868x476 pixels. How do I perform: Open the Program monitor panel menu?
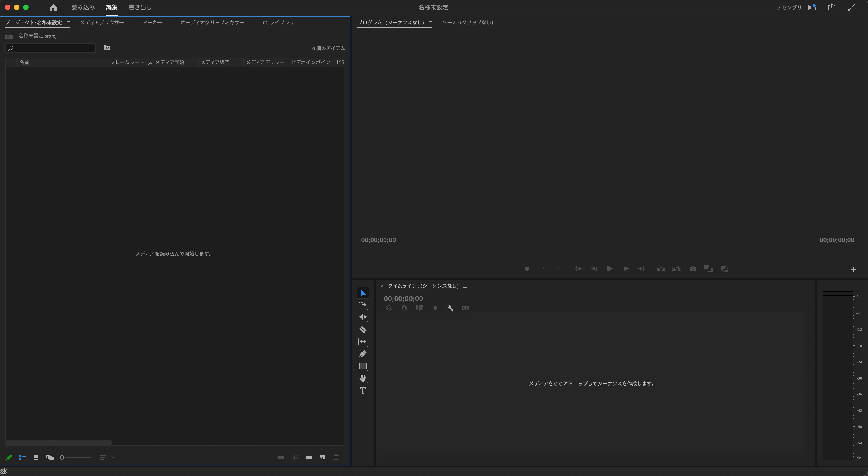tap(430, 23)
